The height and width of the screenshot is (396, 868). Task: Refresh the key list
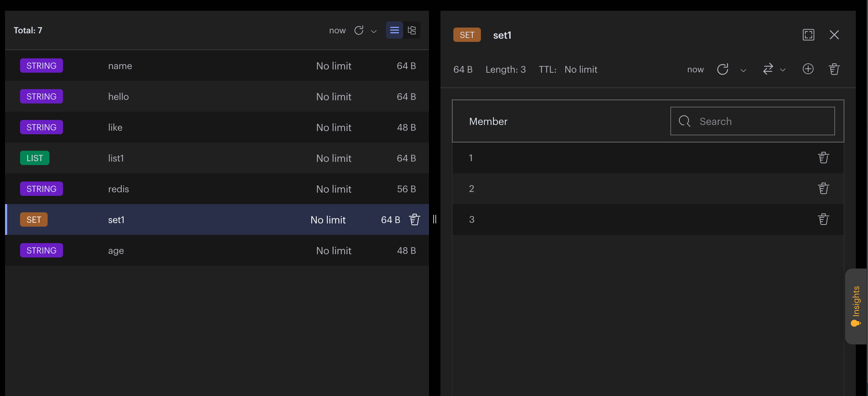click(x=359, y=30)
